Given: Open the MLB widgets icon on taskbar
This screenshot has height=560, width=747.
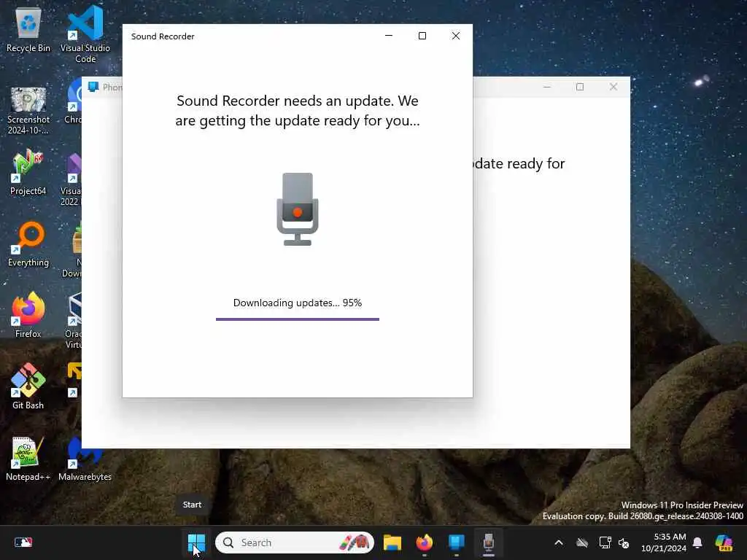Looking at the screenshot, I should [23, 542].
